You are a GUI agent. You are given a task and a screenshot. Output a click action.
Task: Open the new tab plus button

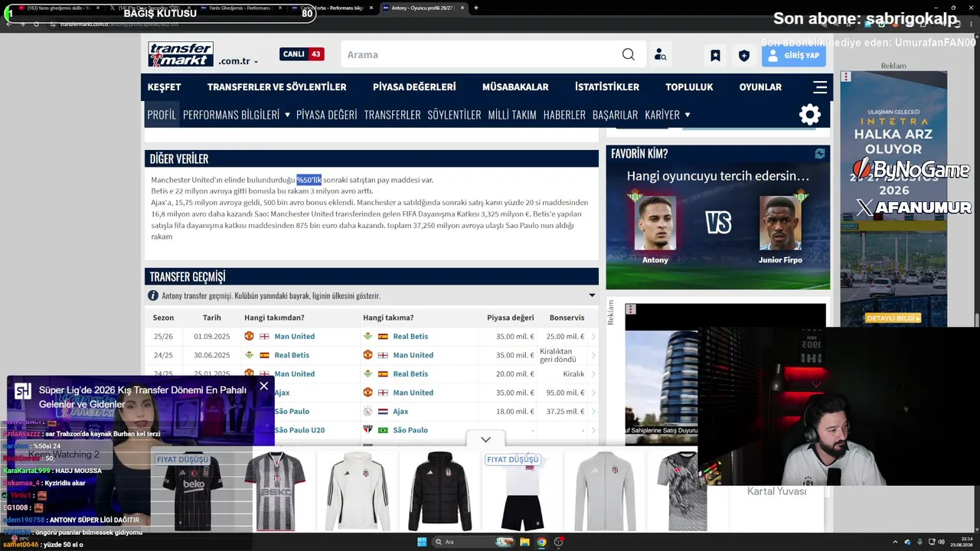[x=476, y=8]
